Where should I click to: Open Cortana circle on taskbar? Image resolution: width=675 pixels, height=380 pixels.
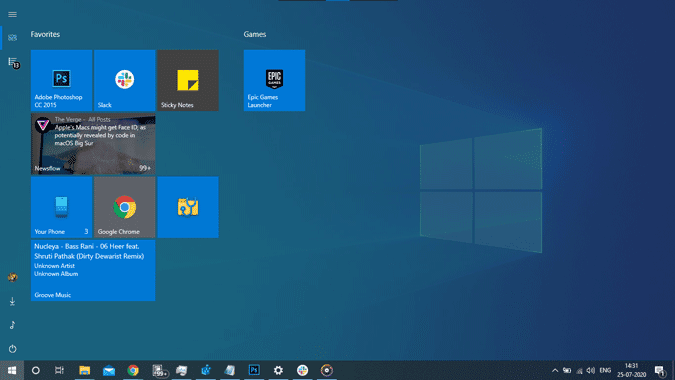36,370
